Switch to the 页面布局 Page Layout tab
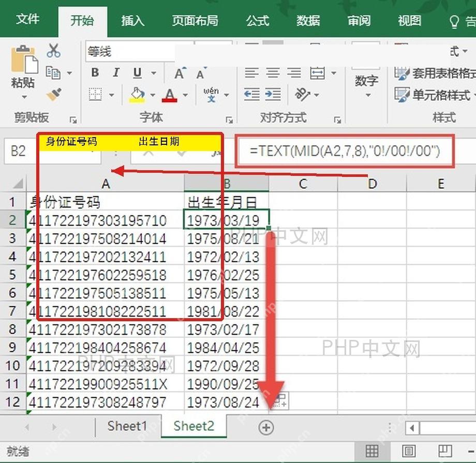Image resolution: width=476 pixels, height=463 pixels. (x=195, y=21)
